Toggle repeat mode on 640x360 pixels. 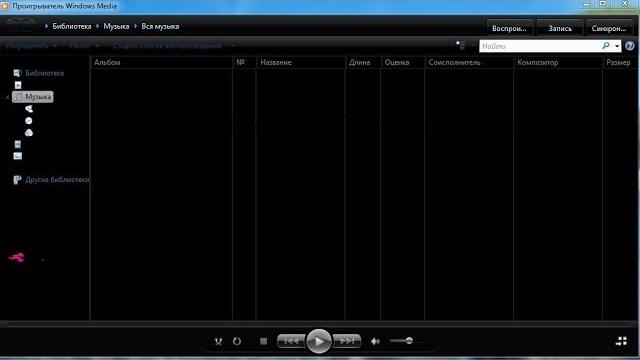tap(237, 341)
